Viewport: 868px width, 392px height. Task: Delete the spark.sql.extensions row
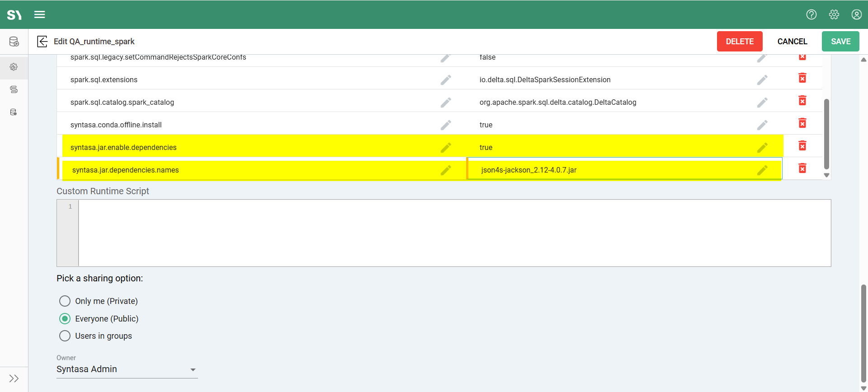pyautogui.click(x=802, y=78)
